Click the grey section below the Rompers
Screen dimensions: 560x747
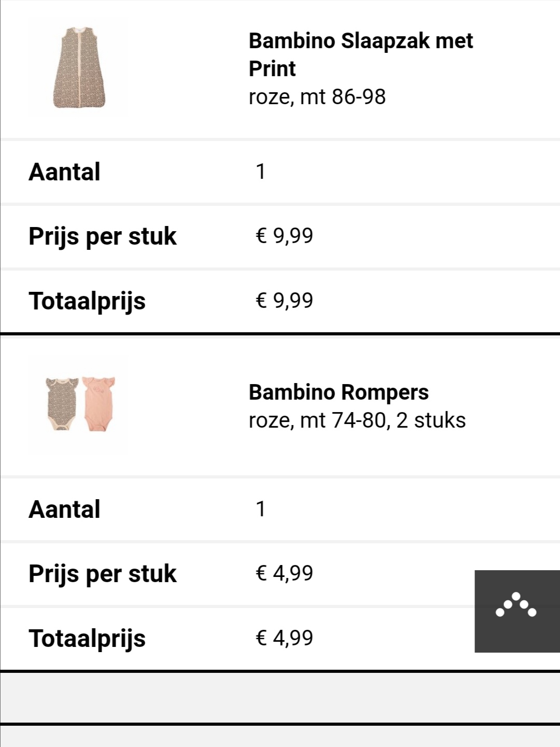click(280, 698)
